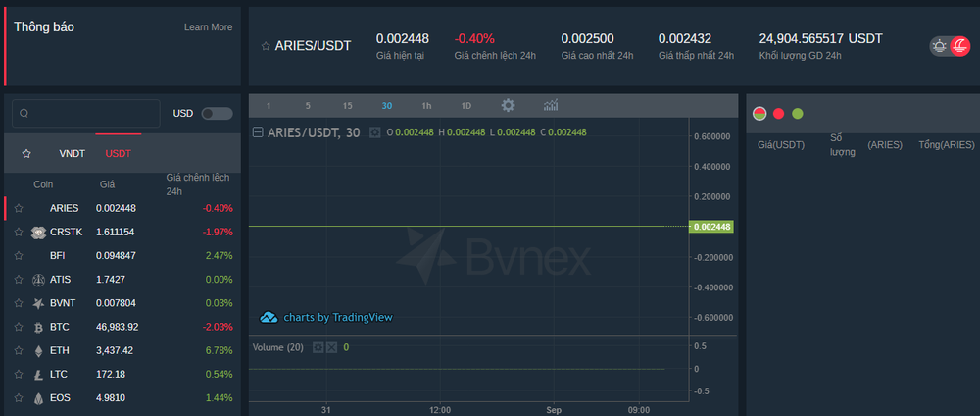Click the Ethereum logo icon
Viewport: 980px width, 416px height.
tap(39, 351)
